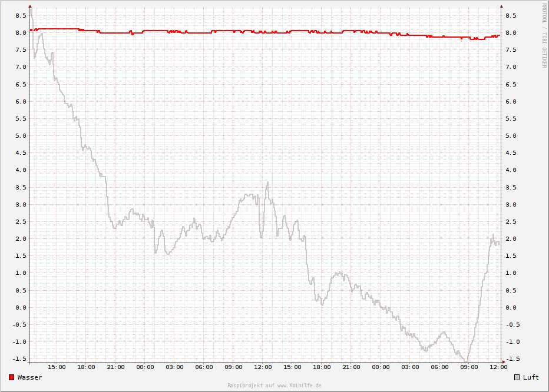Click the -1.5 label on left axis
549x392 pixels.
(19, 358)
